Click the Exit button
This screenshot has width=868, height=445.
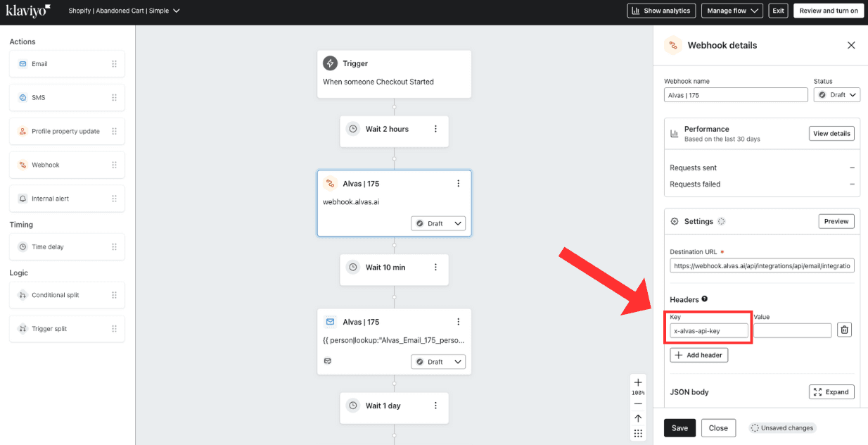[x=778, y=11]
